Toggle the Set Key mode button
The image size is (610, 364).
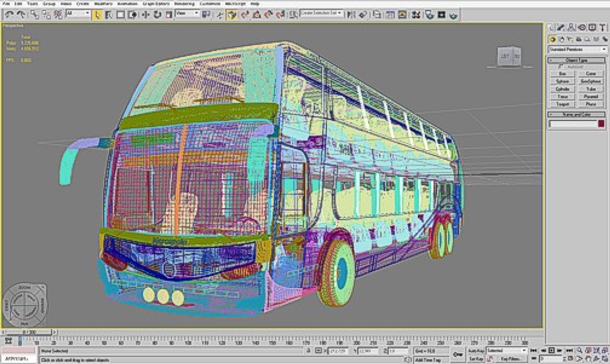[475, 359]
